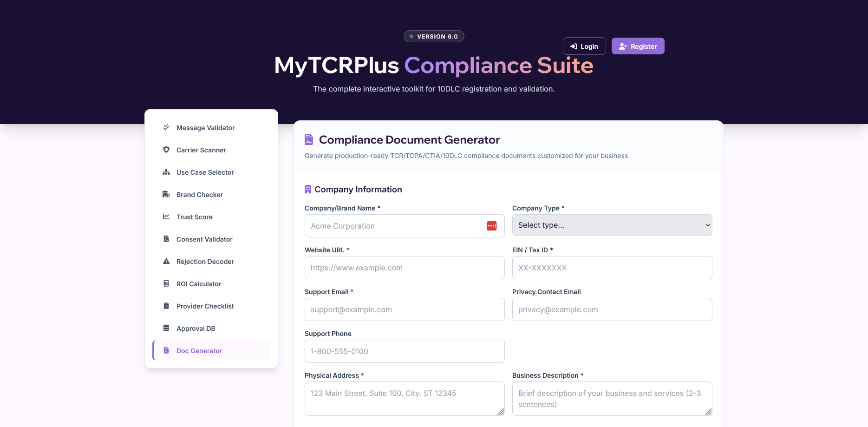Screen dimensions: 868x427
Task: Click the Support Email input field
Action: pos(404,309)
